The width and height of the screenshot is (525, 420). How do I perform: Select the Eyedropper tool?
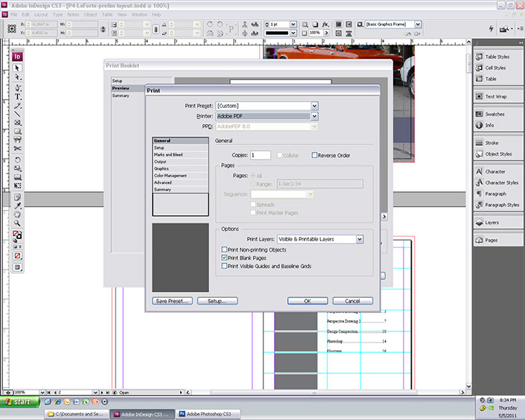17,206
